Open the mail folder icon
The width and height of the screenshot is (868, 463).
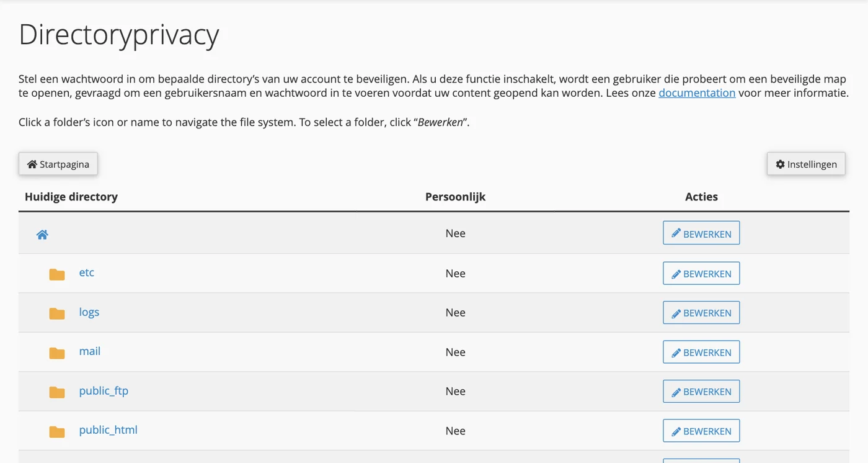(x=57, y=353)
